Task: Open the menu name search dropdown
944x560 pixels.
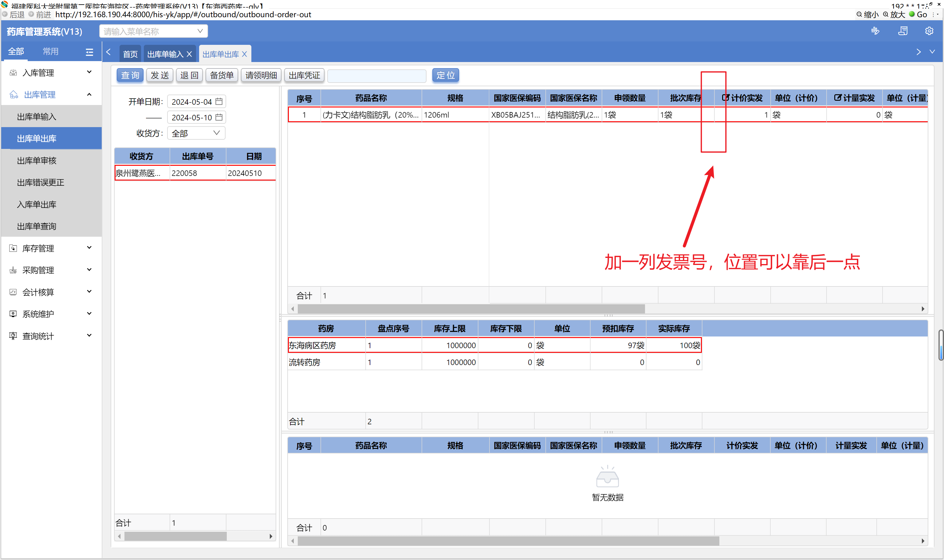Action: tap(200, 31)
